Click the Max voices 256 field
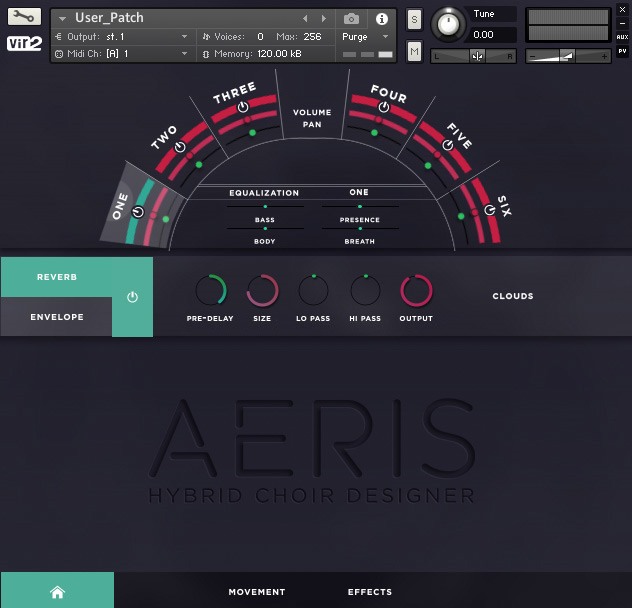Screen dimensions: 632x608 (x=312, y=37)
